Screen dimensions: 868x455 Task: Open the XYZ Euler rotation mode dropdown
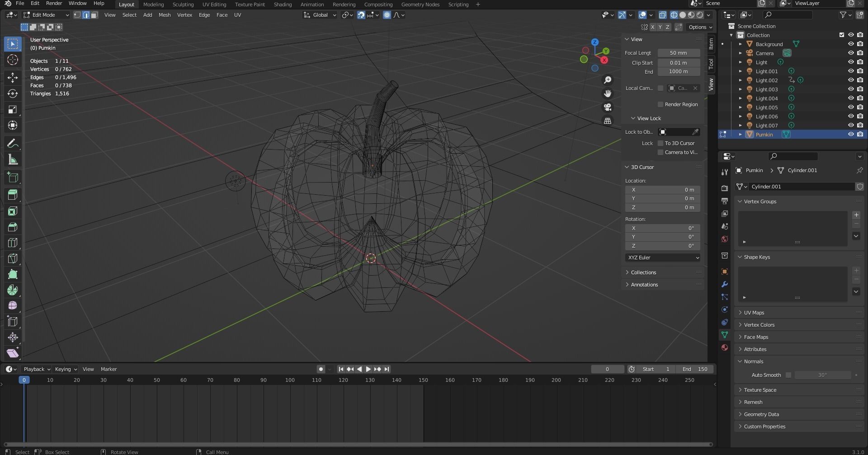pos(663,258)
